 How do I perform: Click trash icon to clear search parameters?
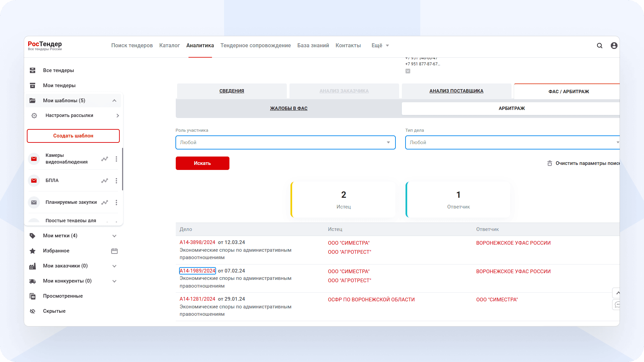click(549, 163)
